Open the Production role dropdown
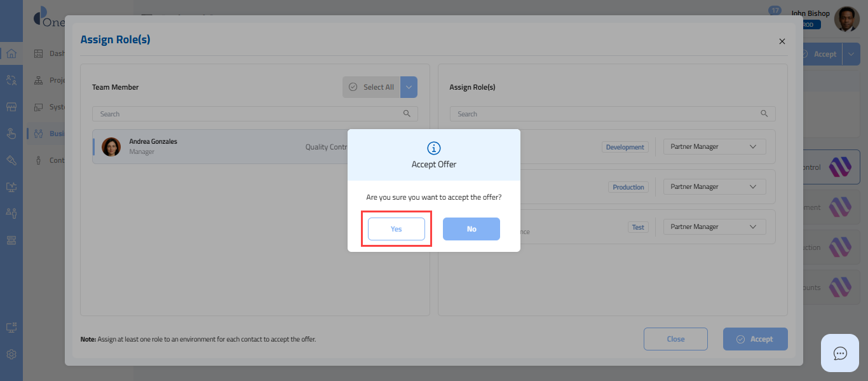868x381 pixels. point(714,187)
